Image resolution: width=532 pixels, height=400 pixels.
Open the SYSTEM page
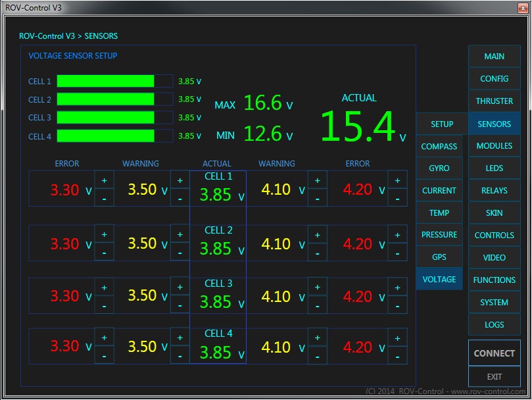[494, 302]
